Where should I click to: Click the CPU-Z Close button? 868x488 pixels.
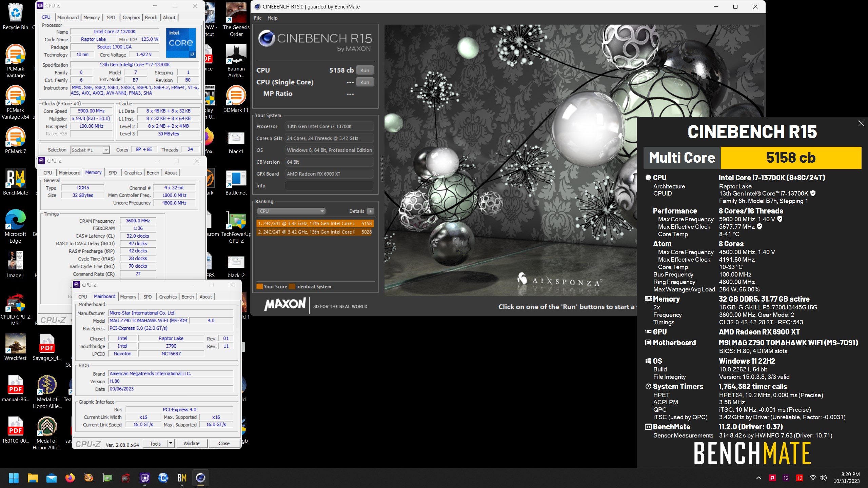224,443
